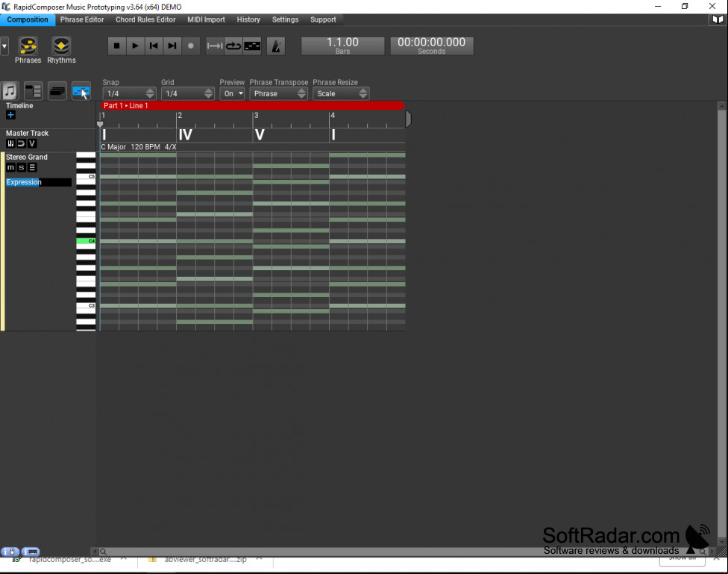Toggle the play-selection range icon
Viewport: 728px width, 574px height.
click(215, 46)
